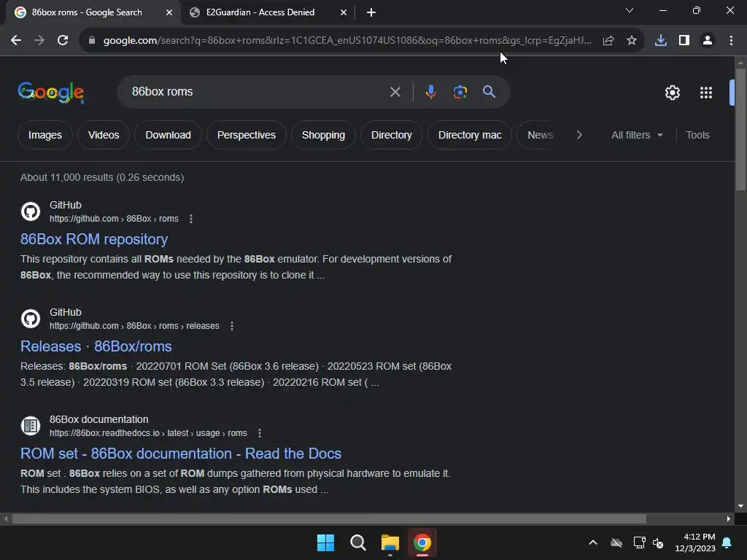Select the Shopping filter chip

[x=323, y=135]
